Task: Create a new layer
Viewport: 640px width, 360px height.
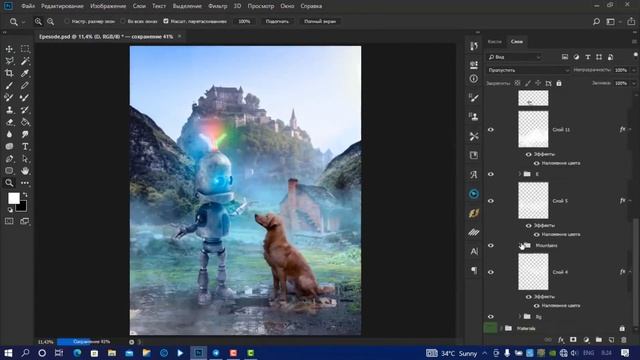Action: (x=611, y=340)
